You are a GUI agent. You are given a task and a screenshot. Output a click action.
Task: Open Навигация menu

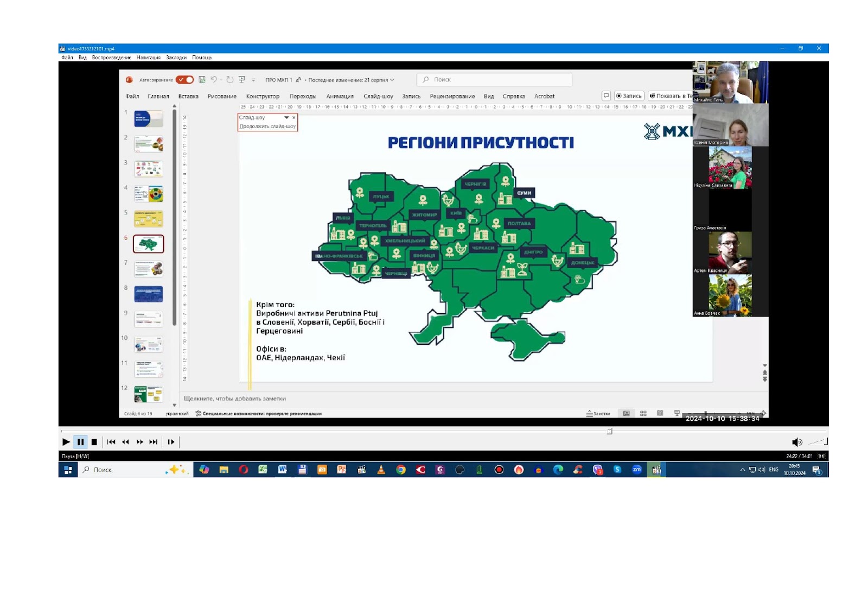point(148,57)
